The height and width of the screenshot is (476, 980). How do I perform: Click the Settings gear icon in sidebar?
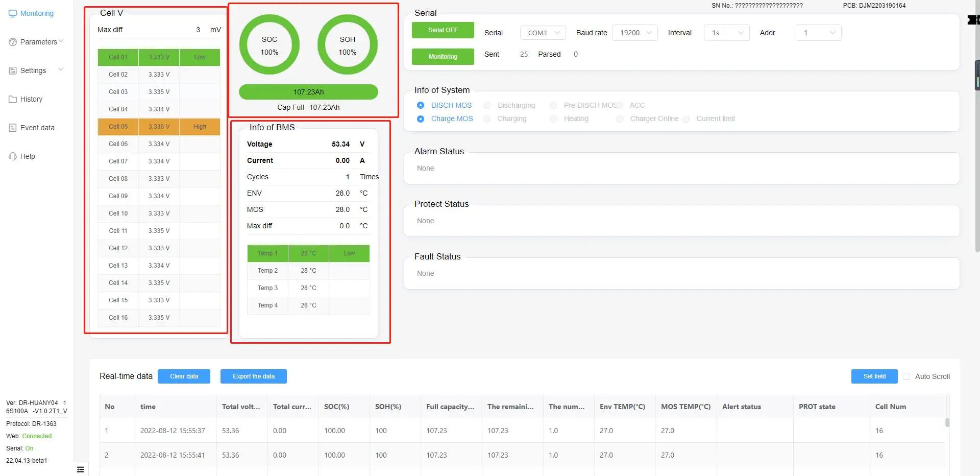(x=13, y=70)
